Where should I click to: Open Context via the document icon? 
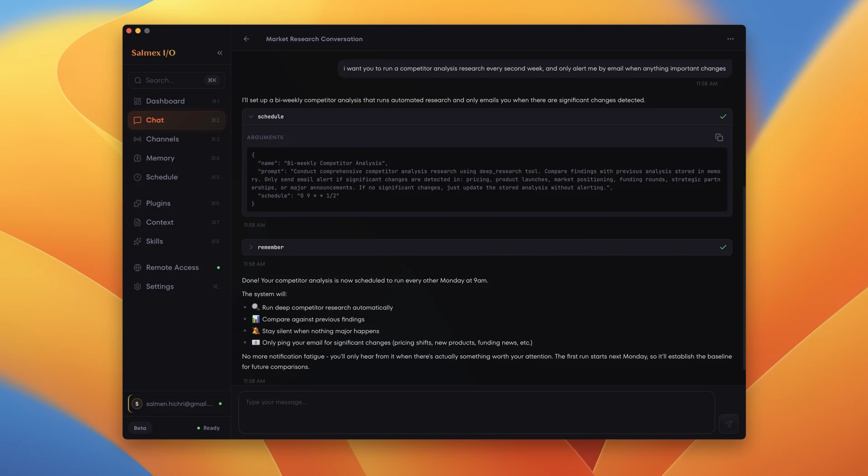[x=137, y=222]
